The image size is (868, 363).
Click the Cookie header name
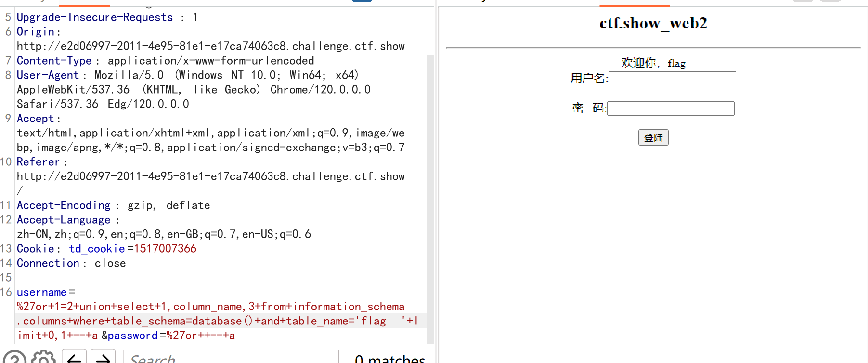pyautogui.click(x=36, y=249)
